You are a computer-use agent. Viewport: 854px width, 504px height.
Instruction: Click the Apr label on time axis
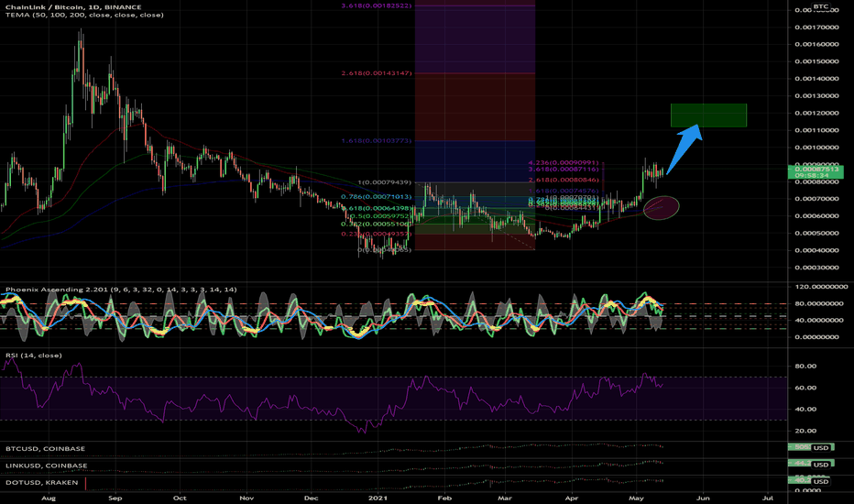pos(572,498)
